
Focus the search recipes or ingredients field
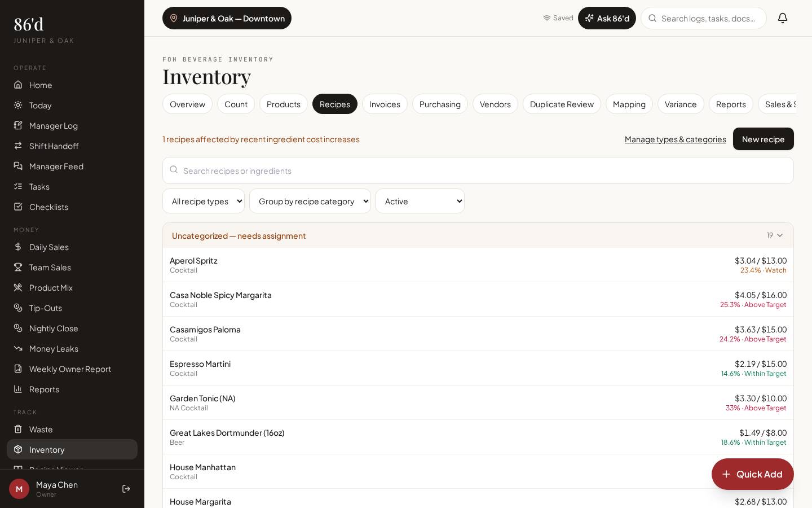[x=478, y=170]
